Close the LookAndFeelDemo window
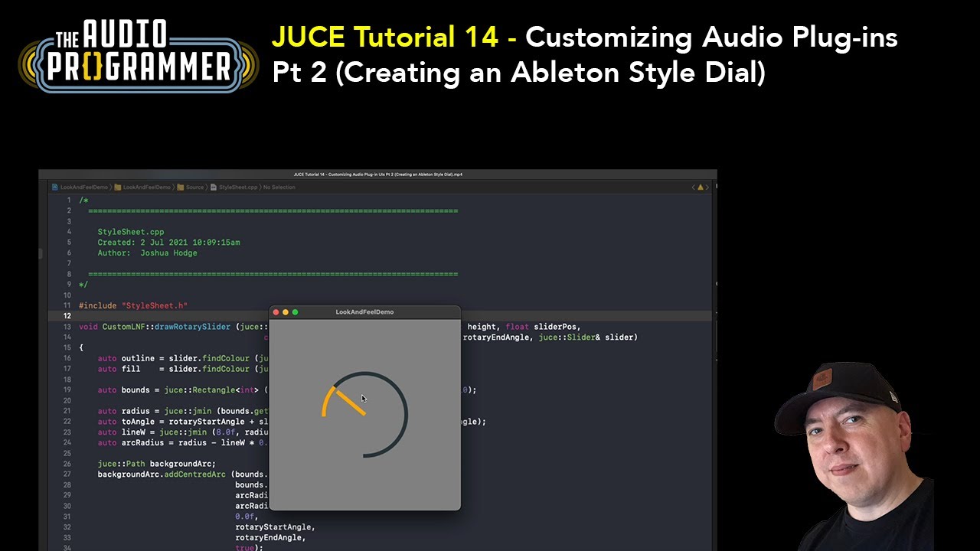980x551 pixels. tap(276, 312)
